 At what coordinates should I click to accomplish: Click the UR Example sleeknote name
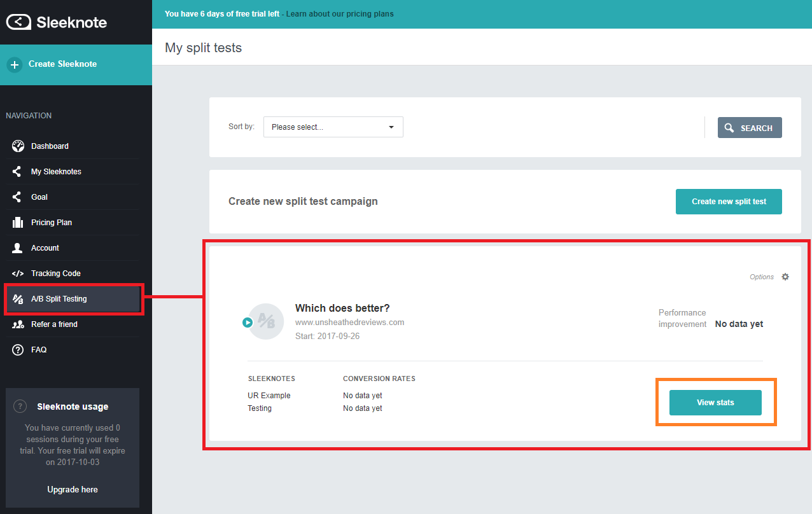(x=269, y=396)
